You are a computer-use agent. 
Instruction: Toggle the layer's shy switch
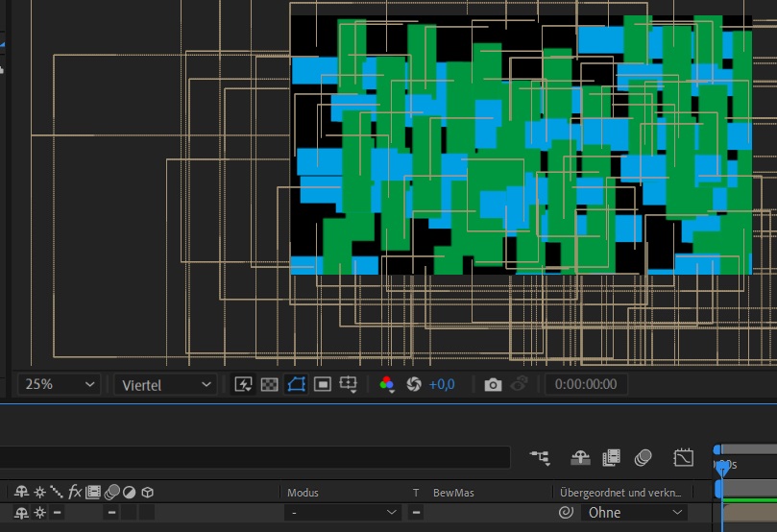pyautogui.click(x=21, y=513)
